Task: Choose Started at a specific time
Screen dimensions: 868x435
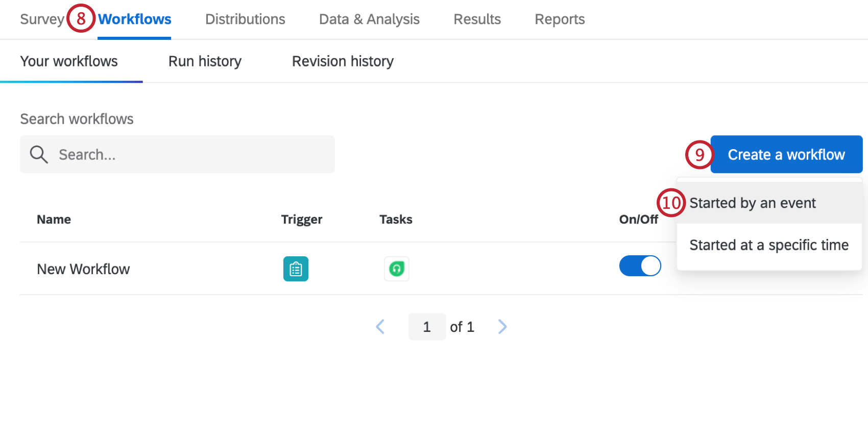Action: pos(768,245)
